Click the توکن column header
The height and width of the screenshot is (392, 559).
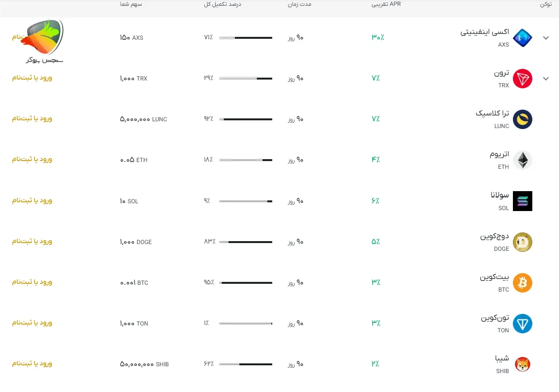(545, 4)
